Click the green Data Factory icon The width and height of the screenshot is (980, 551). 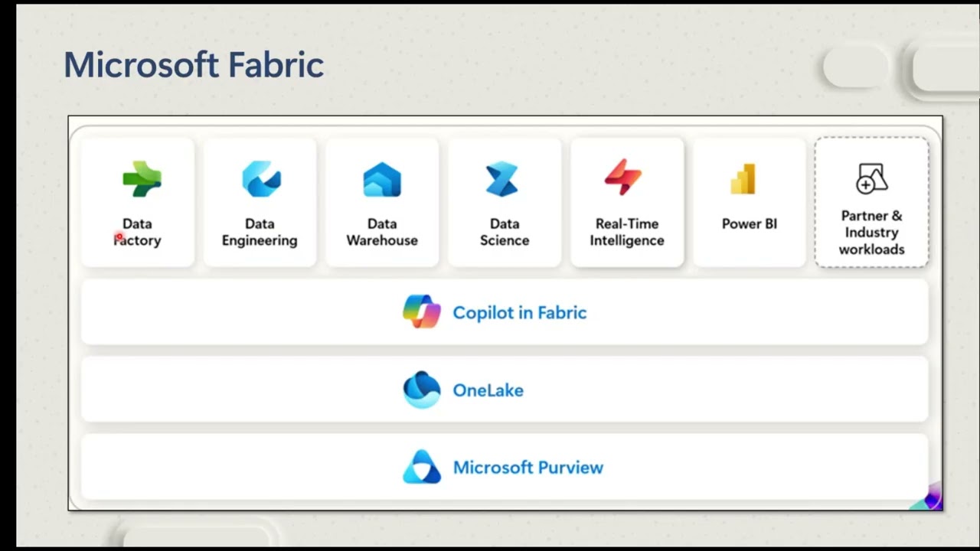(x=142, y=179)
